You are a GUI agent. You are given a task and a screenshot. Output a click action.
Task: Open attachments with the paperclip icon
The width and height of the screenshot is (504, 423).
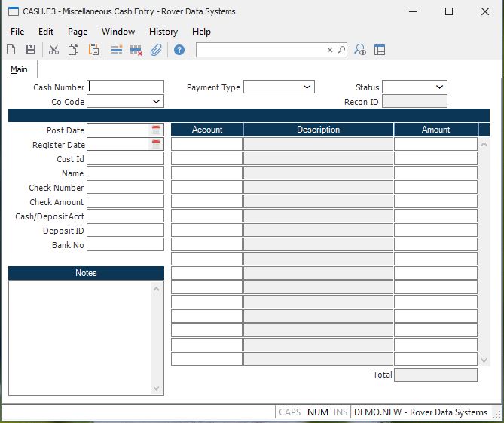[x=156, y=50]
